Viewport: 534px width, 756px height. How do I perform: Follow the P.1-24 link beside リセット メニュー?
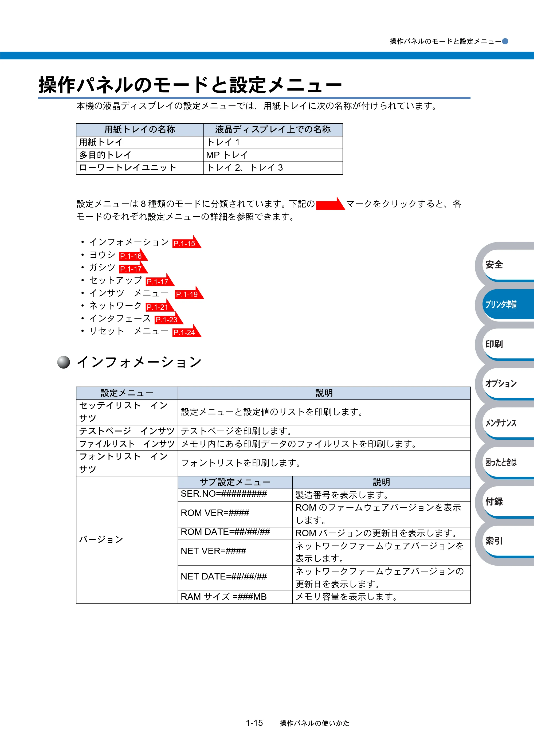(x=186, y=332)
